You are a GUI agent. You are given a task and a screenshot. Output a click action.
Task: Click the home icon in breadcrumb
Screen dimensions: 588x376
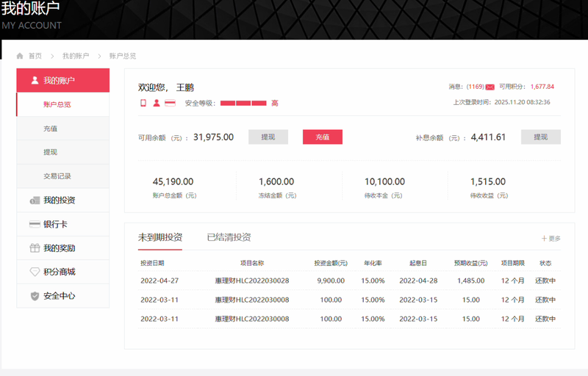(x=20, y=56)
